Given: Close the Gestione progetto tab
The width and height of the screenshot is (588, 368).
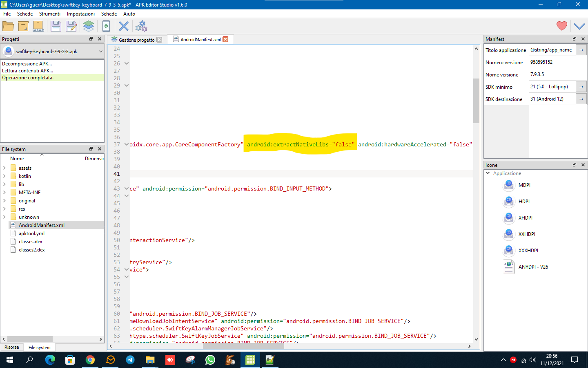Looking at the screenshot, I should pyautogui.click(x=159, y=40).
